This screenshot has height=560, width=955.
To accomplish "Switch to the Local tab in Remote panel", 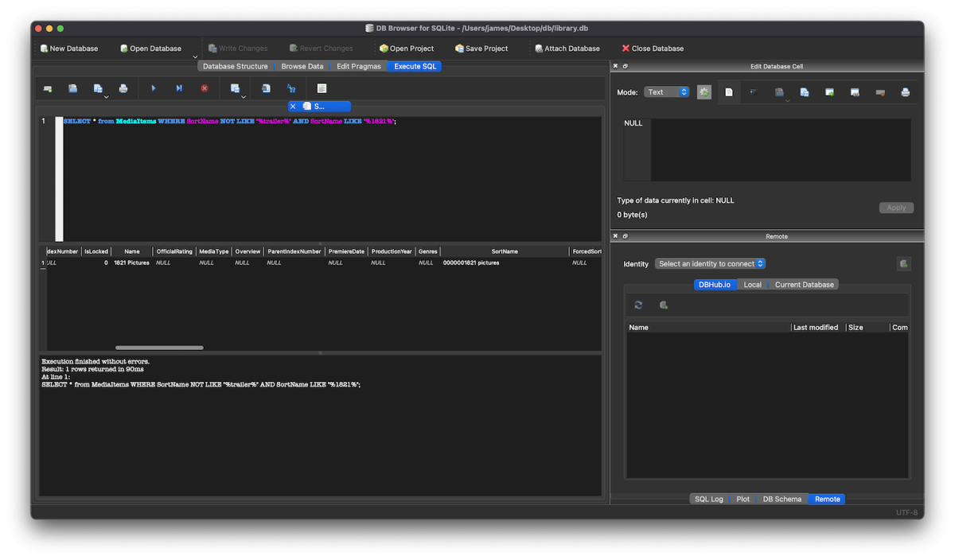I will pyautogui.click(x=752, y=284).
